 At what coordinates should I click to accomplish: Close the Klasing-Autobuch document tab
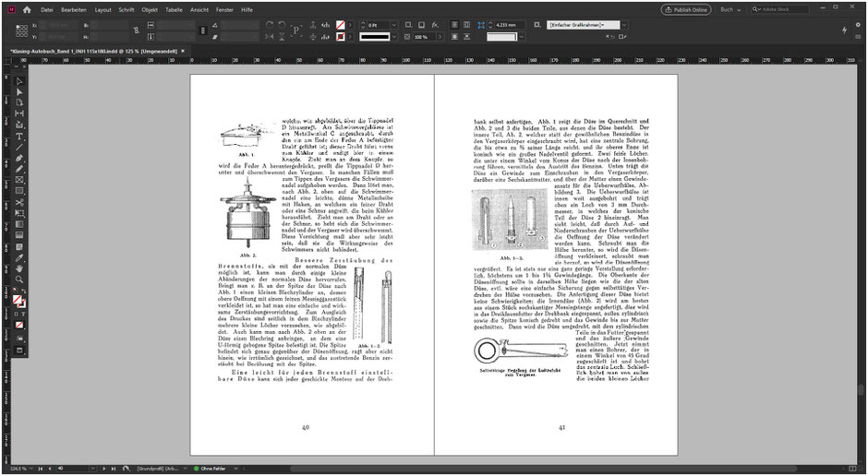pyautogui.click(x=183, y=51)
